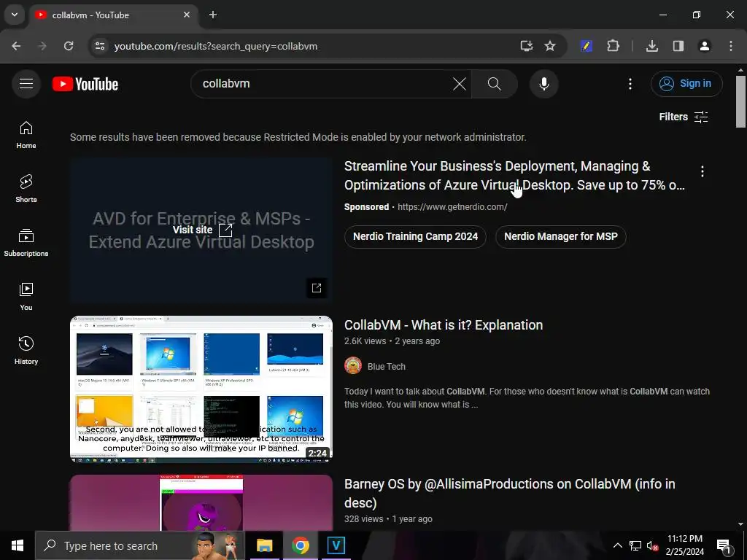
Task: Open search Filters
Action: (683, 117)
